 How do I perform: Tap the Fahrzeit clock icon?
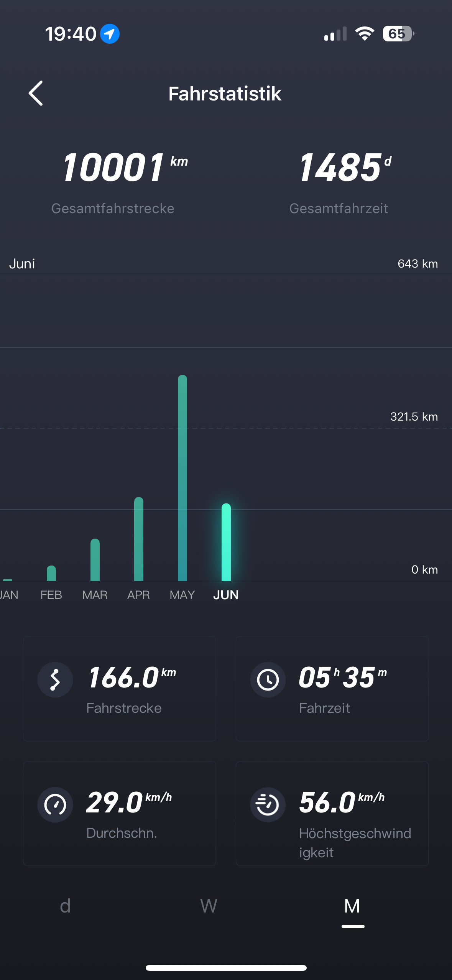[268, 680]
